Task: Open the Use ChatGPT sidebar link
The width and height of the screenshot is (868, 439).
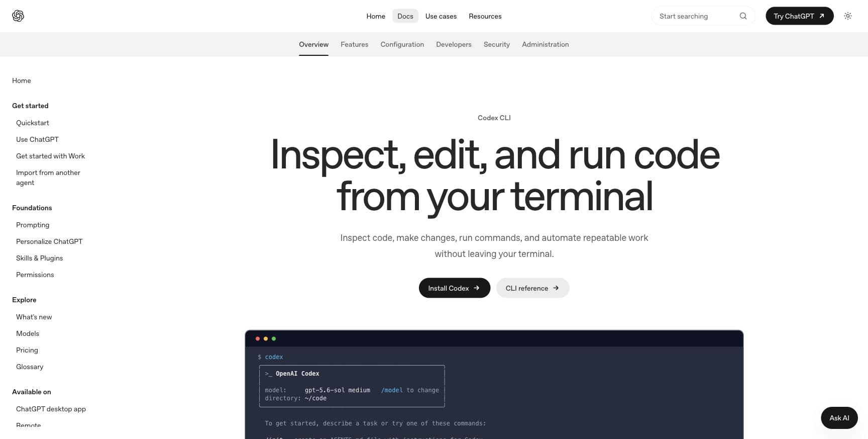Action: (x=37, y=139)
